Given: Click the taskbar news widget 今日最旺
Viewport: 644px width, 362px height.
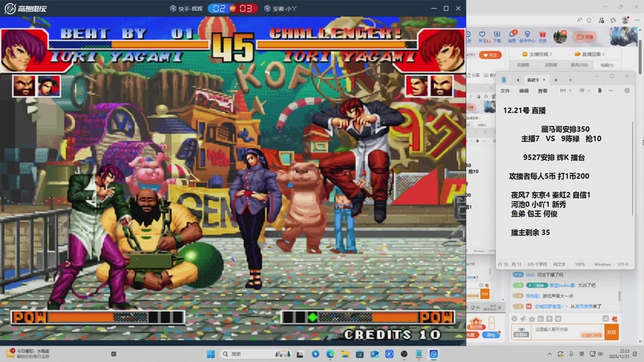Looking at the screenshot, I should click(30, 354).
